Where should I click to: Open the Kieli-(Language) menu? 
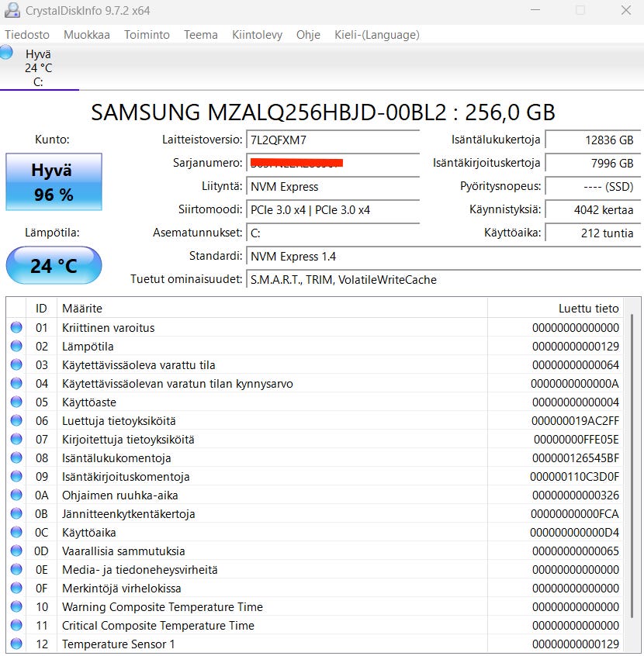377,35
